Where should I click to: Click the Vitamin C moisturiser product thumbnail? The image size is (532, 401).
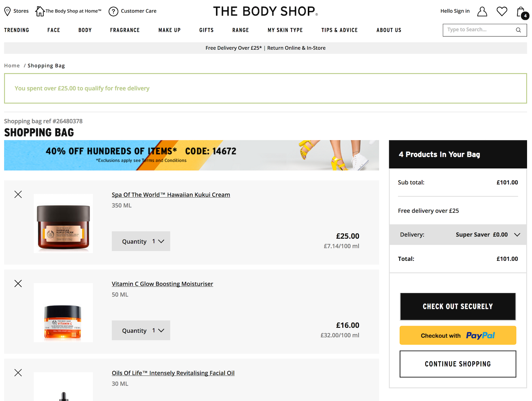(63, 312)
